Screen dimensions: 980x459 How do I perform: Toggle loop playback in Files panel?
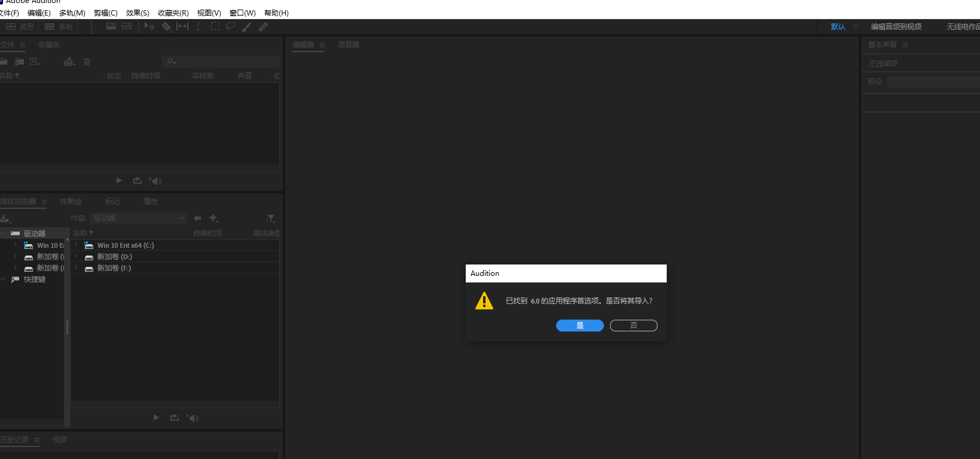click(x=138, y=181)
